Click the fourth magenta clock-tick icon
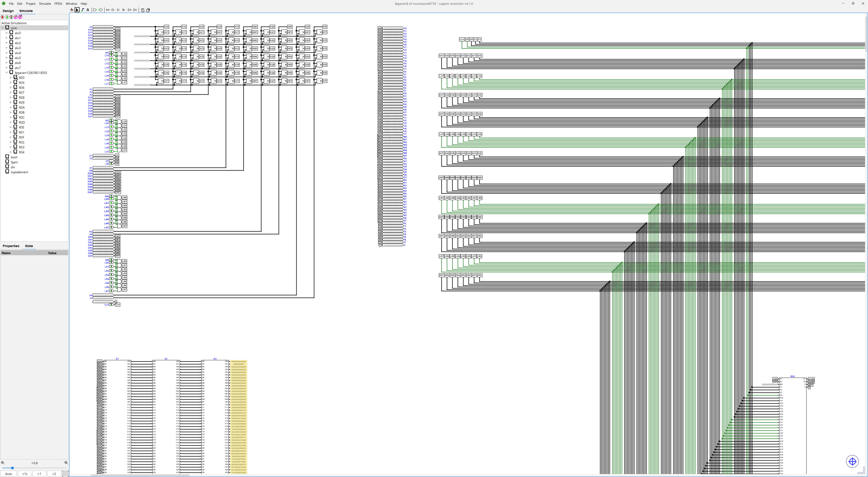This screenshot has height=477, width=868. pos(16,17)
